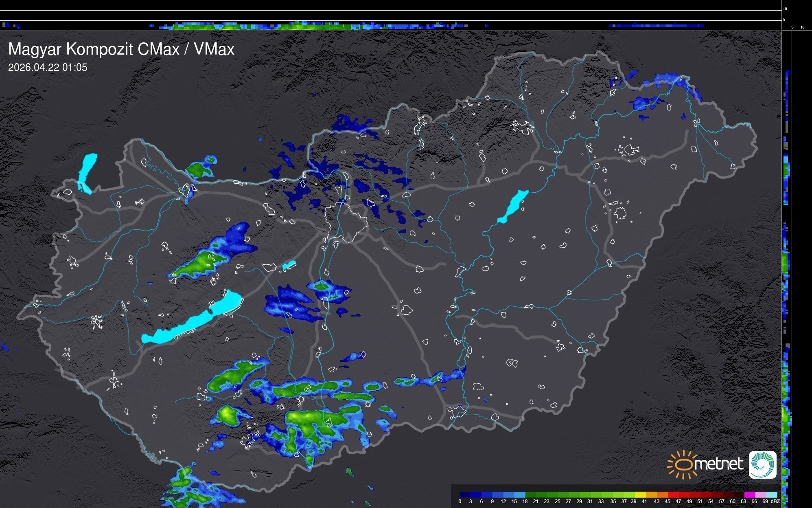Click the small Lake Velence near Budapest

tap(289, 265)
